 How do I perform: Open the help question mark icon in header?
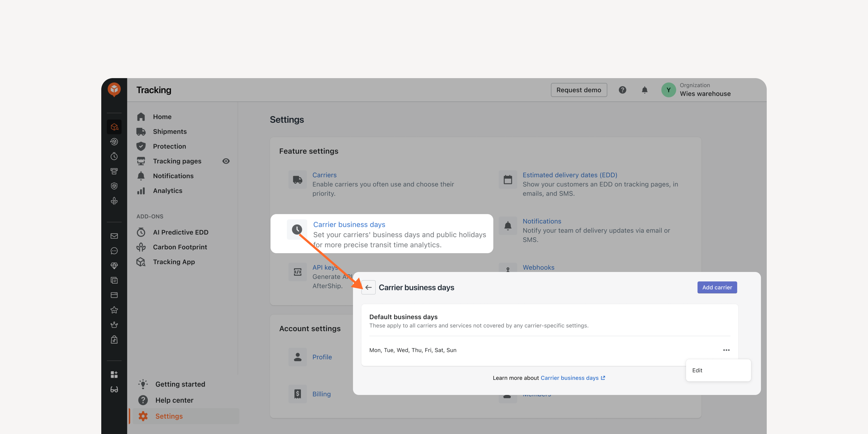[x=622, y=90]
